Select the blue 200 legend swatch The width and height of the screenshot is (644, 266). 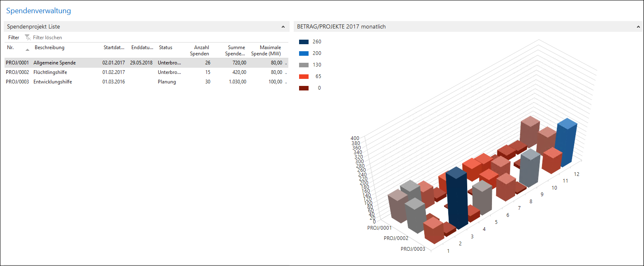(x=304, y=53)
